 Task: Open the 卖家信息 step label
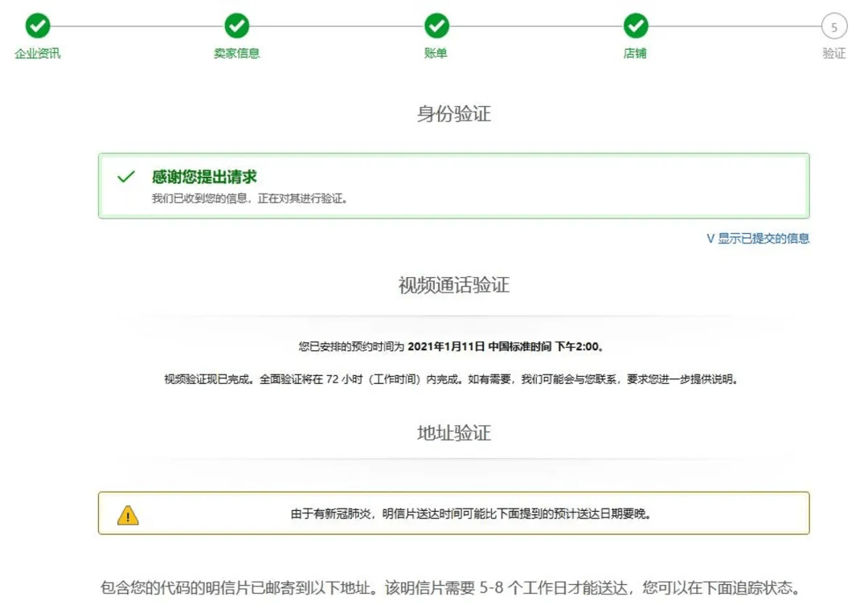[237, 54]
